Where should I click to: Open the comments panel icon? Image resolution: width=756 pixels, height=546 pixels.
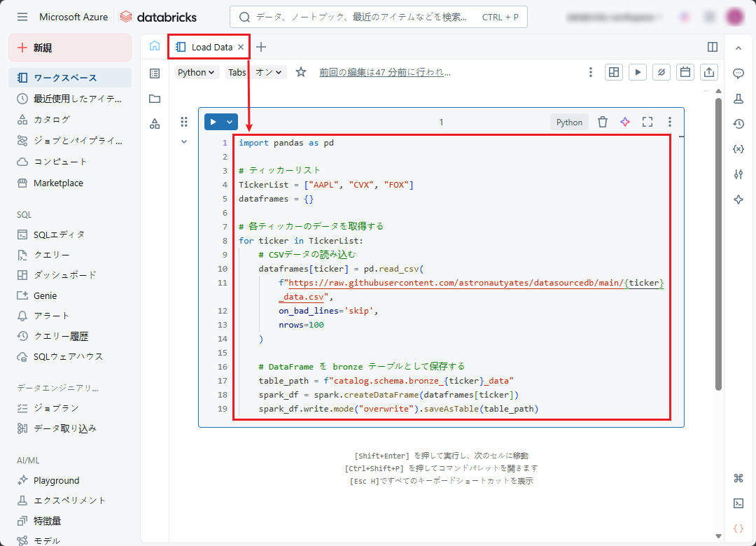click(x=738, y=73)
